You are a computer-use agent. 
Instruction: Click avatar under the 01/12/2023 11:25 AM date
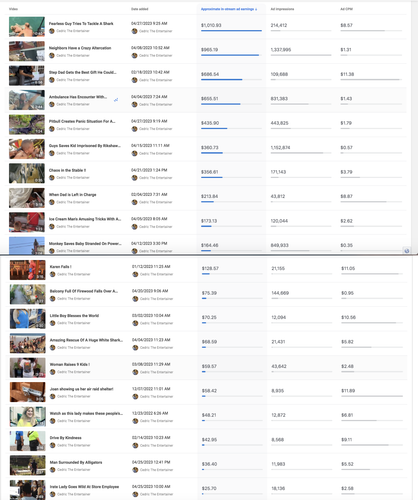click(135, 274)
